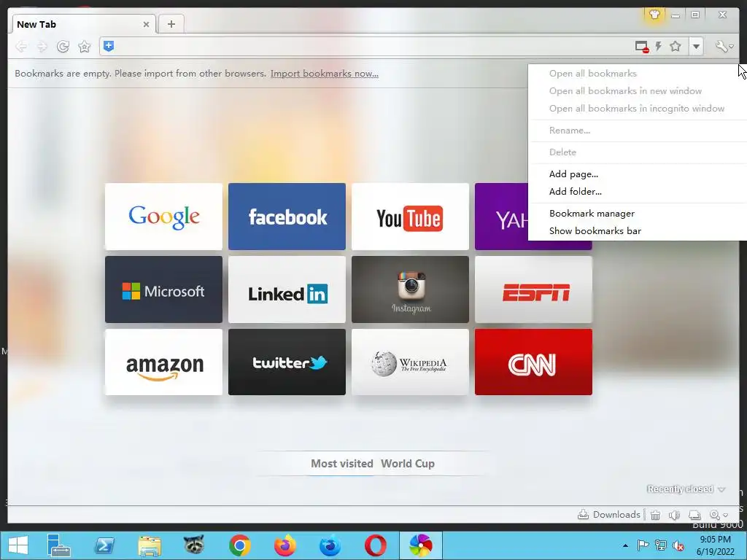747x560 pixels.
Task: Open the network tray icon
Action: pos(660,545)
